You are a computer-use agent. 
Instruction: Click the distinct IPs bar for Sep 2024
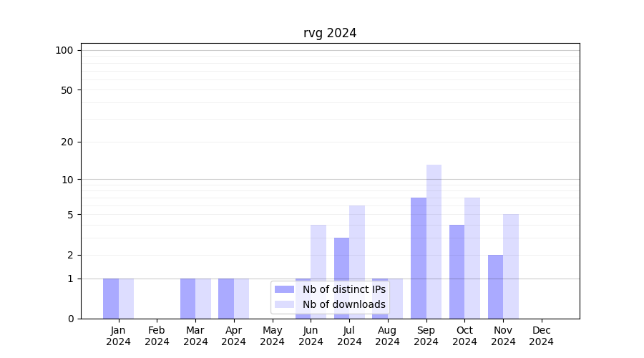pyautogui.click(x=419, y=258)
